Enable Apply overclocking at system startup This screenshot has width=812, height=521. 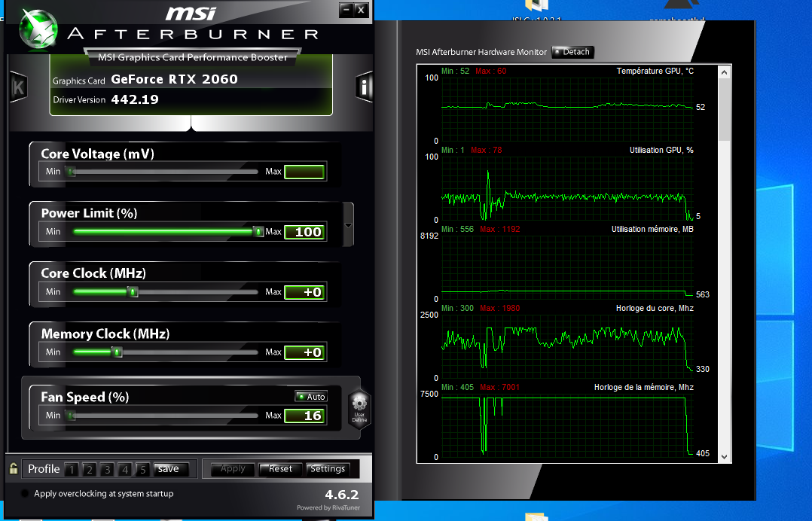[x=24, y=493]
